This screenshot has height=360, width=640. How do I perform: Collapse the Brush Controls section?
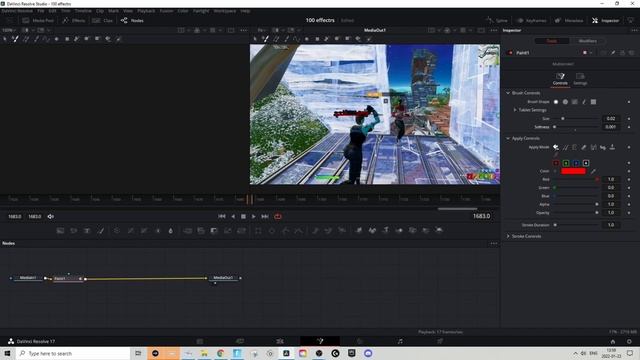(x=508, y=93)
